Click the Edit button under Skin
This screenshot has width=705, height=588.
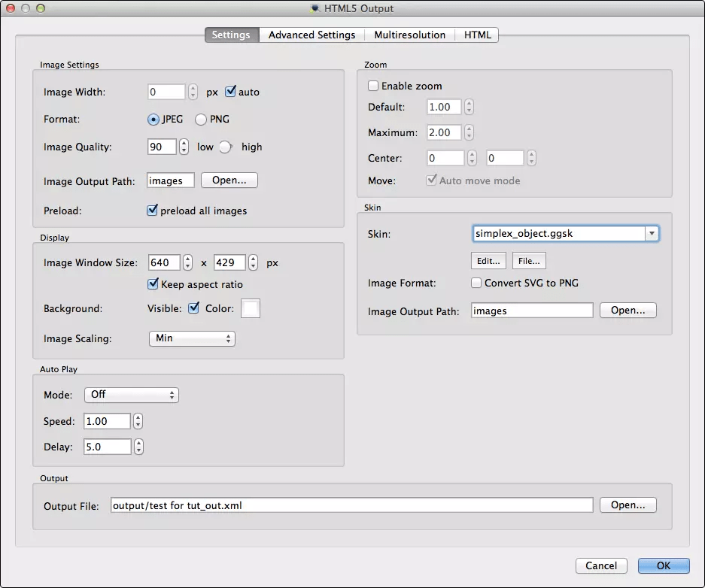[x=488, y=261]
